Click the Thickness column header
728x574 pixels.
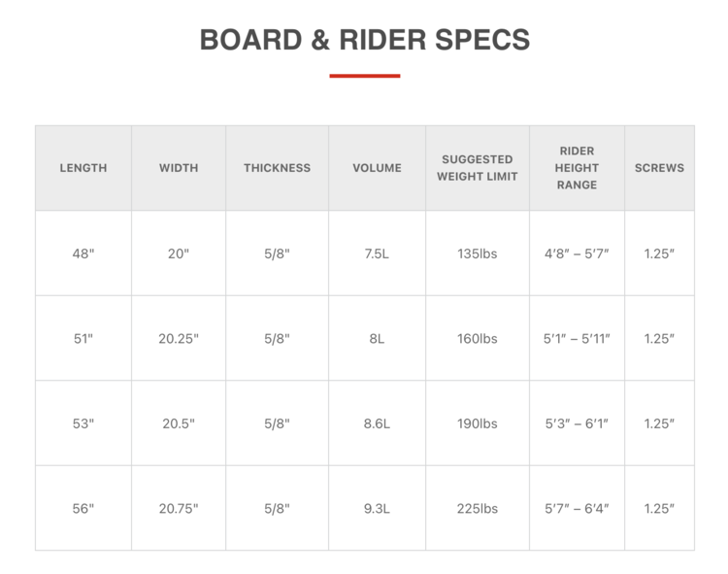277,168
